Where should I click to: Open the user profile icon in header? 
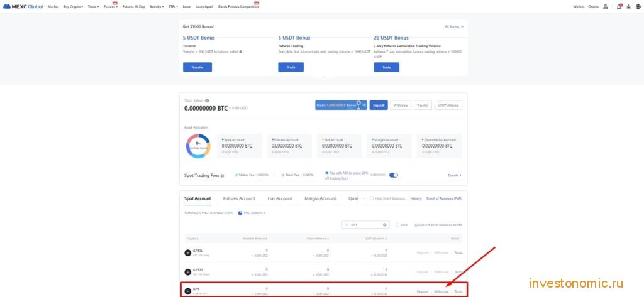606,6
